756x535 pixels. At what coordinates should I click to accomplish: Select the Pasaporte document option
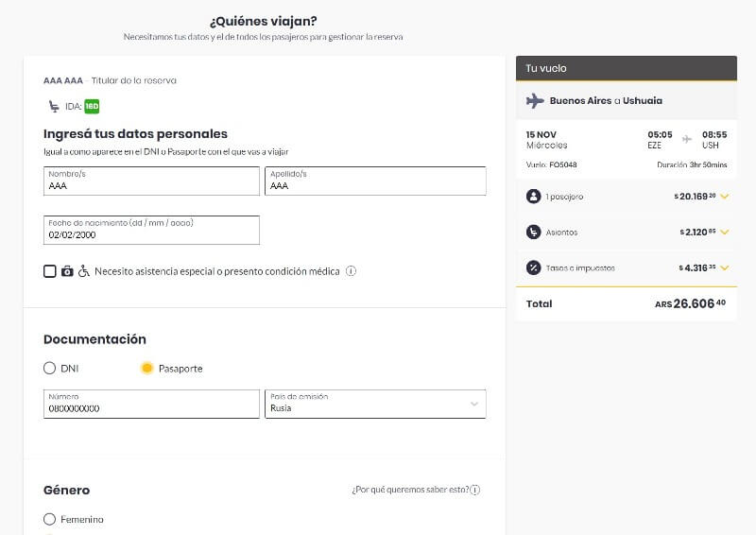147,368
